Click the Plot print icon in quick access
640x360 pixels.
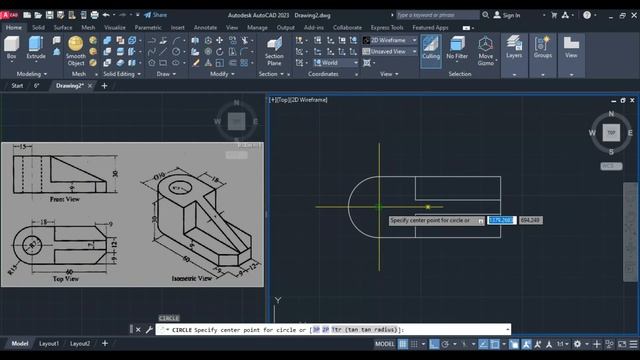(x=94, y=15)
